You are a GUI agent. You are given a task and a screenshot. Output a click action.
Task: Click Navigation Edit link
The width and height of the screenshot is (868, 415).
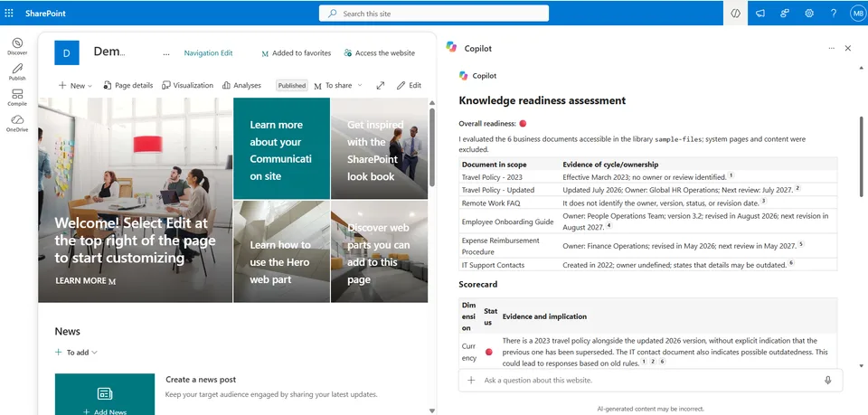pyautogui.click(x=208, y=53)
